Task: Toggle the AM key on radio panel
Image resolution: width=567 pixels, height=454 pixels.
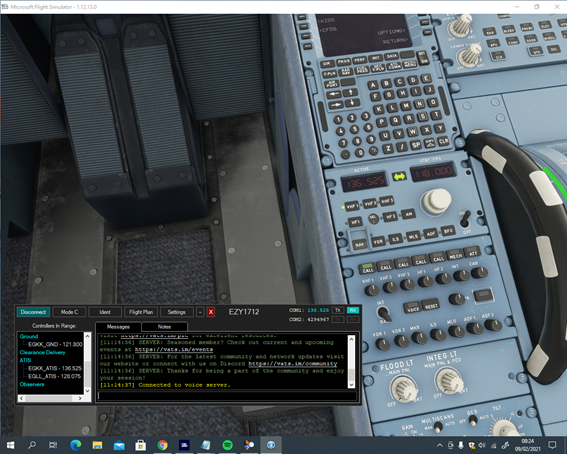Action: [409, 214]
